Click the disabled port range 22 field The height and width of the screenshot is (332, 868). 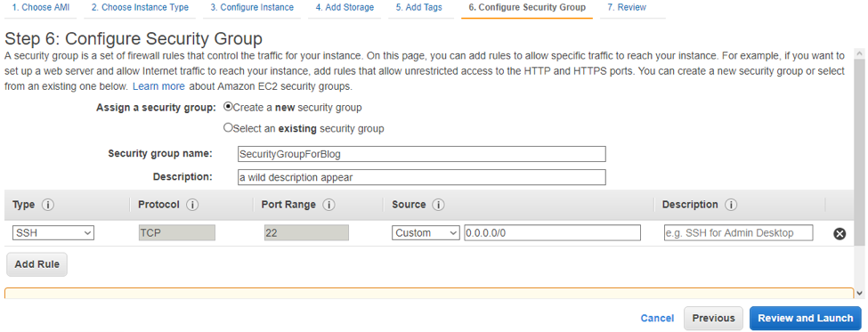coord(306,233)
